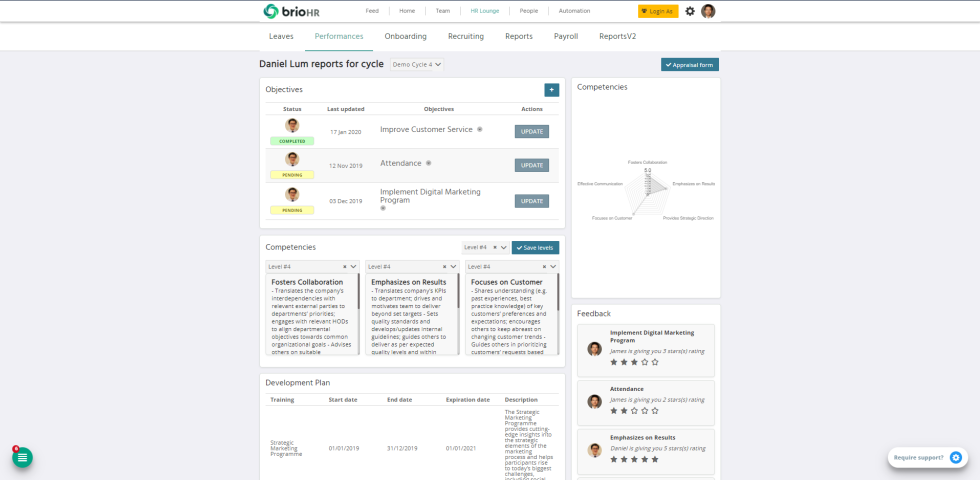Image resolution: width=980 pixels, height=480 pixels.
Task: Open the Level #4 dropdown beside Save levels
Action: pyautogui.click(x=504, y=247)
